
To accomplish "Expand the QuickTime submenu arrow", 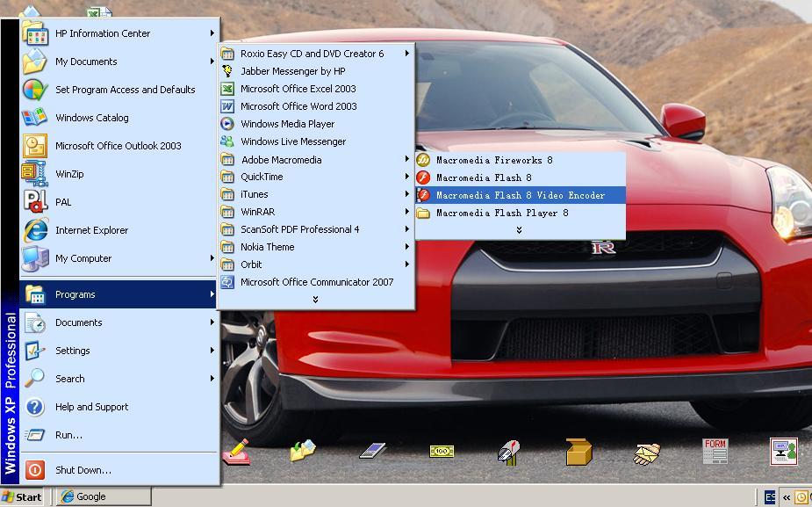I will [407, 177].
